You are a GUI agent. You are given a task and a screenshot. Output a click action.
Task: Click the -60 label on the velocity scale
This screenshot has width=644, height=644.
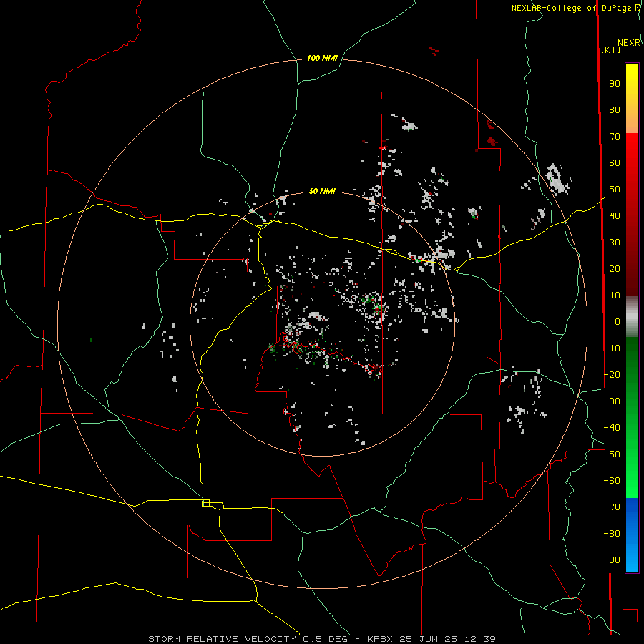point(612,481)
